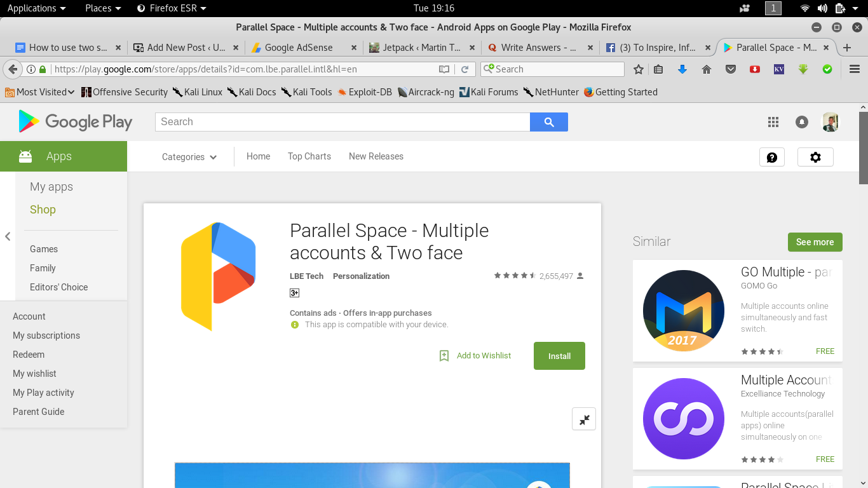Open the Play Store settings gear
868x488 pixels.
(x=815, y=157)
